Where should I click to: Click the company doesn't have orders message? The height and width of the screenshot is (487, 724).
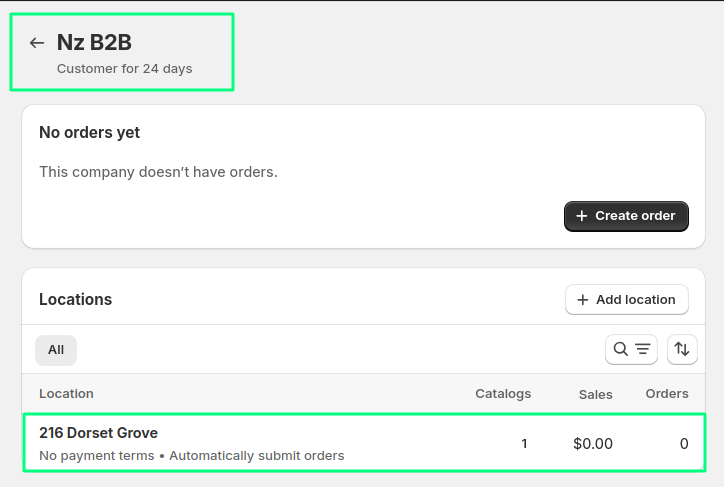click(158, 172)
